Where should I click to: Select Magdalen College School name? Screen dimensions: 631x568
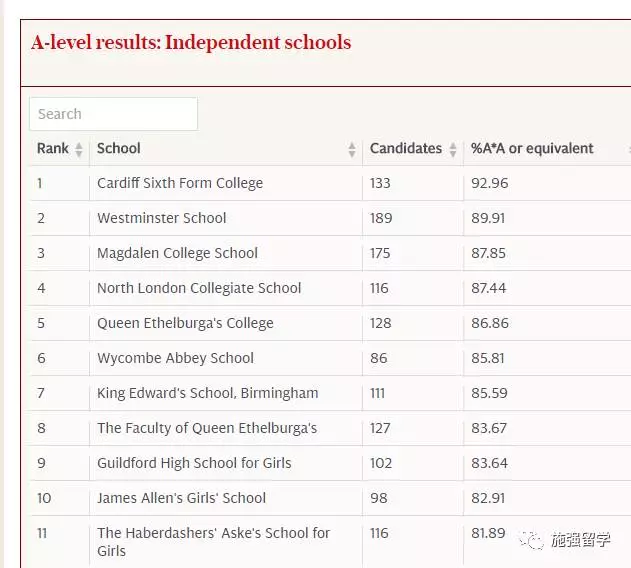[x=177, y=253]
